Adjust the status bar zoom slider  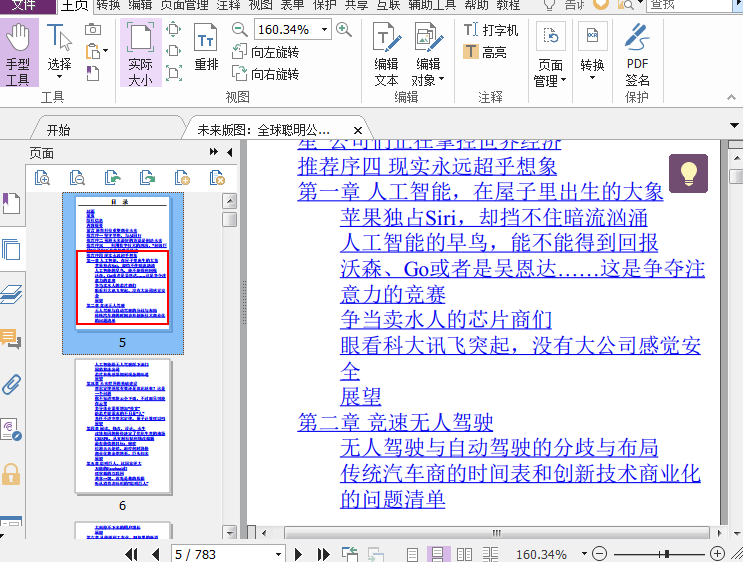point(666,553)
